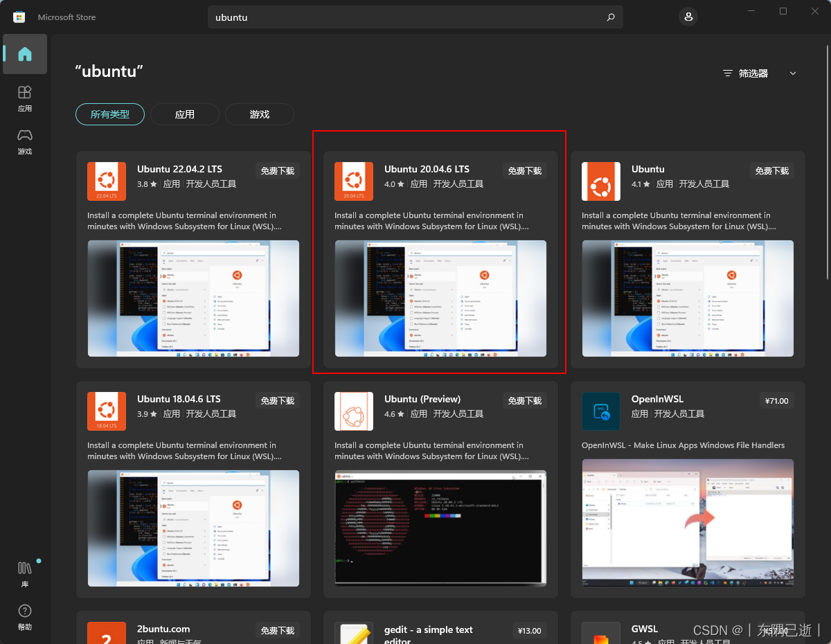Open the Home page in sidebar
This screenshot has height=644, width=831.
click(25, 54)
